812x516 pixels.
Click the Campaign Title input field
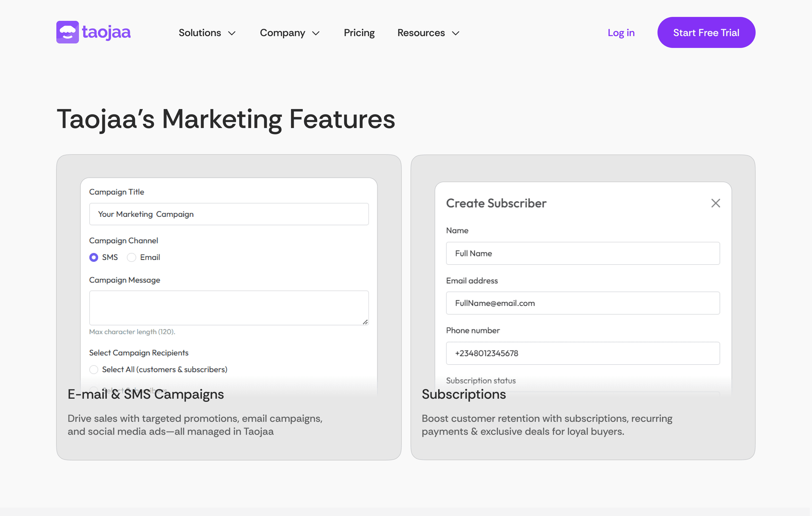coord(229,214)
